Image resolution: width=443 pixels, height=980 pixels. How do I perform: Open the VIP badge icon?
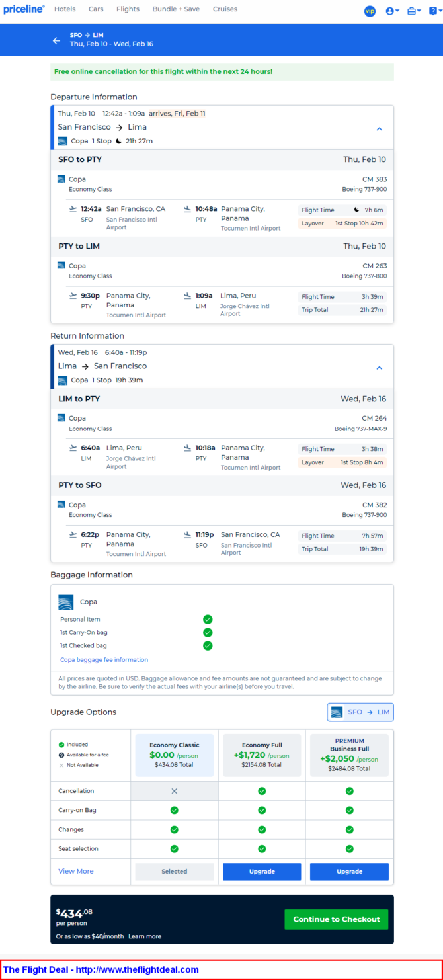click(x=370, y=11)
